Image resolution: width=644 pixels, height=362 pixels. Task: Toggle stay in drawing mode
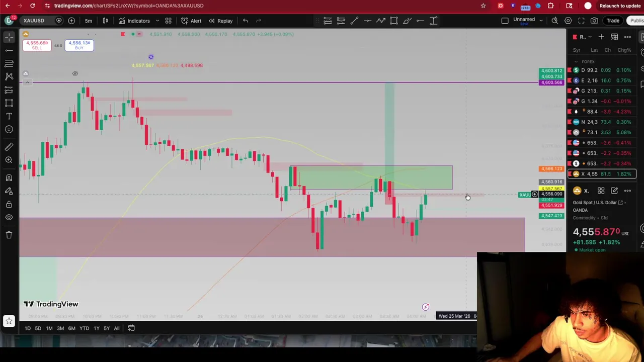(9, 191)
